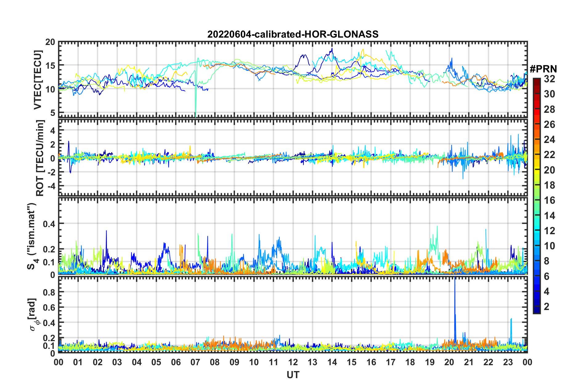Click UT axis tick label 13
This screenshot has height=392, width=586.
tap(312, 362)
